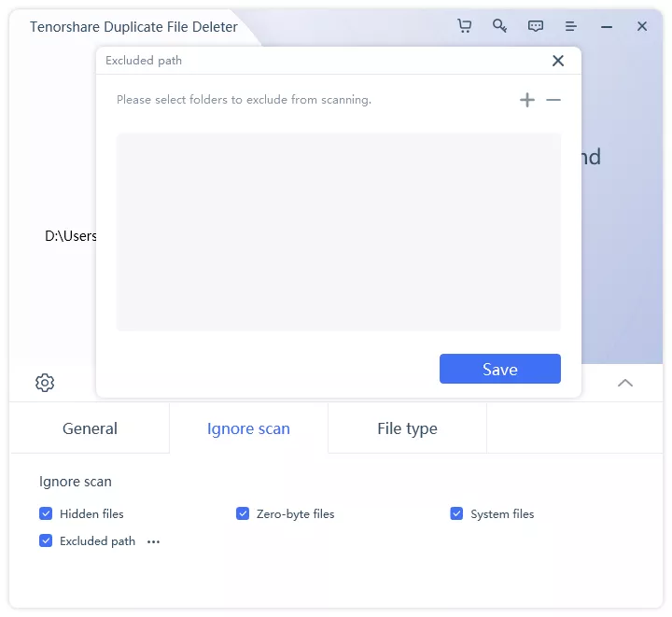
Task: Click the Ignore scan section heading
Action: (76, 482)
